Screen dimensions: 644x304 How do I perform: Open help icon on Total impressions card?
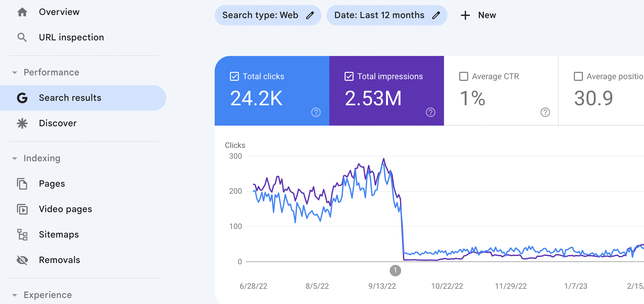pyautogui.click(x=431, y=112)
